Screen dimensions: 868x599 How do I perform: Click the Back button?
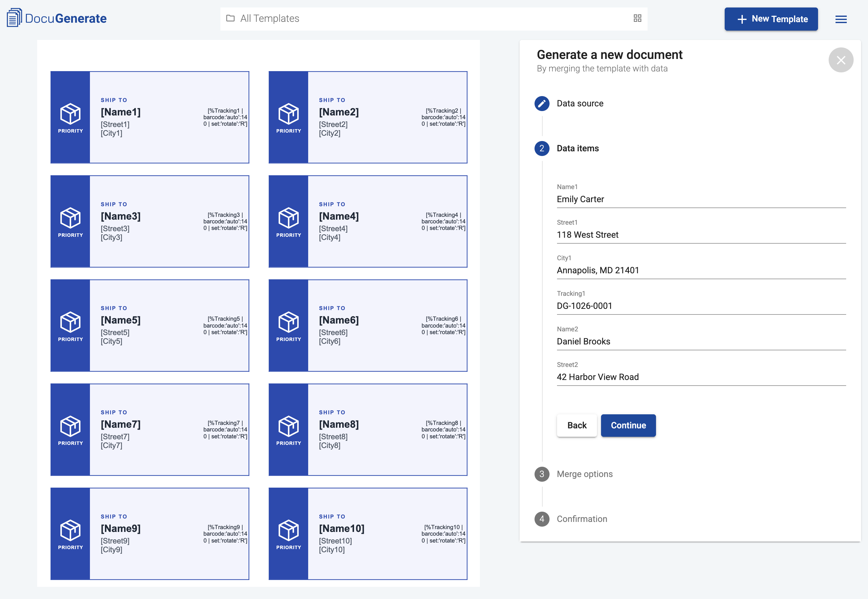click(x=577, y=425)
